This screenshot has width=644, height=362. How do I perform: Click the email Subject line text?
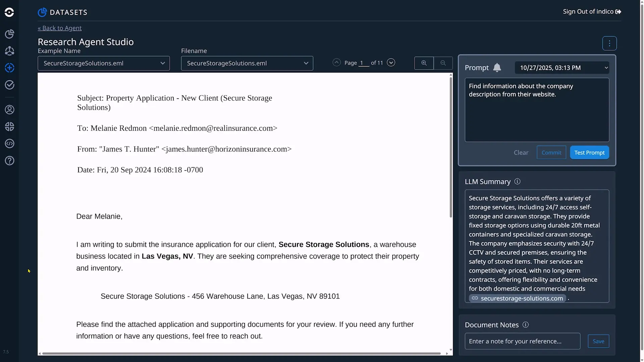[x=174, y=103]
